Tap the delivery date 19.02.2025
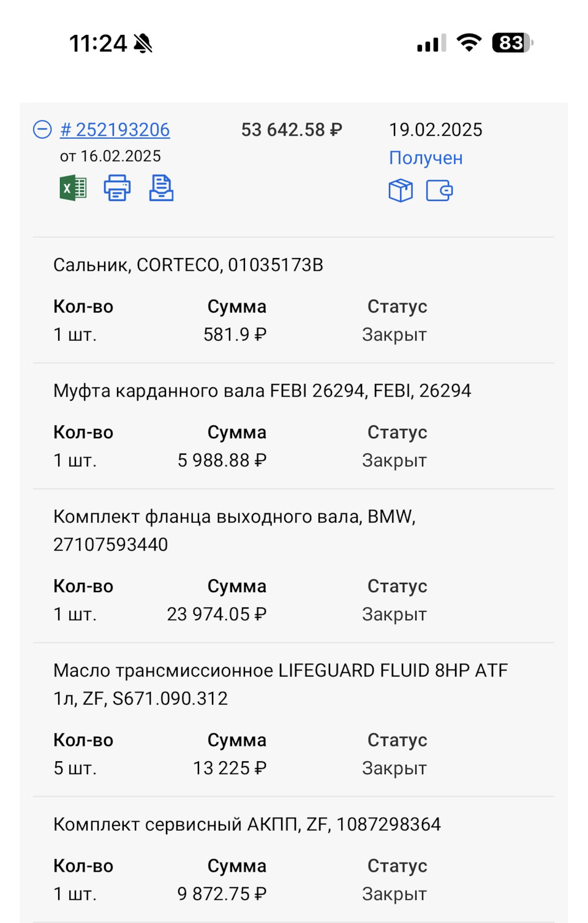This screenshot has width=588, height=923. [x=436, y=129]
